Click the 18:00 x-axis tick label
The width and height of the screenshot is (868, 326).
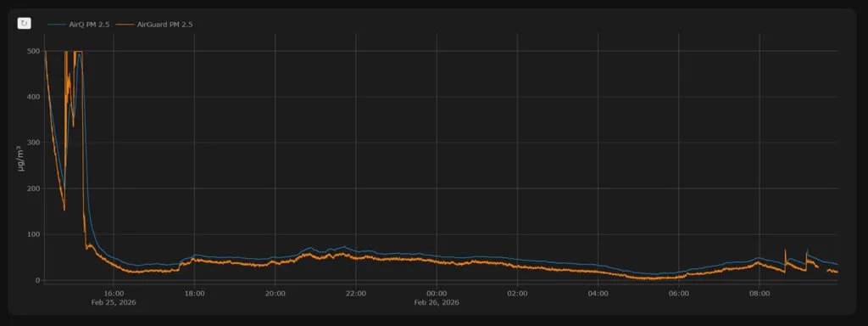click(194, 294)
